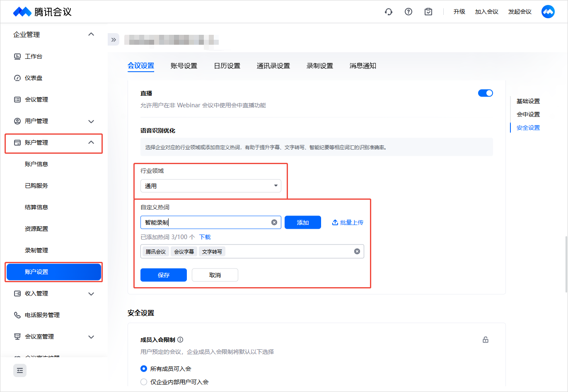568x392 pixels.
Task: Switch to the 会议设置 tab
Action: tap(141, 66)
